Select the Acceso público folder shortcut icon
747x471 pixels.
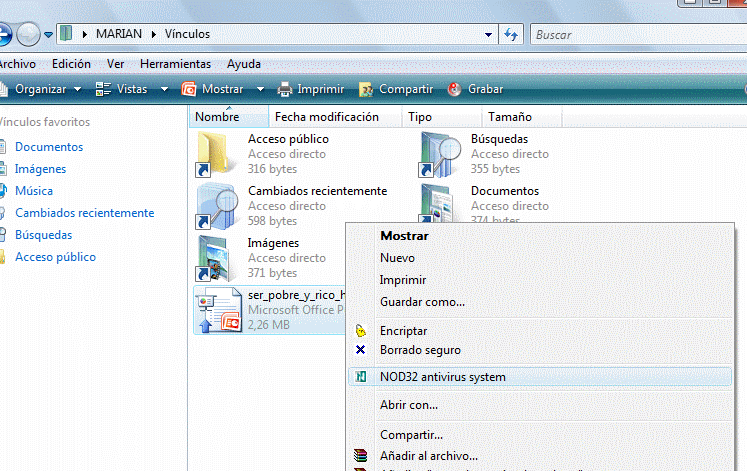216,154
